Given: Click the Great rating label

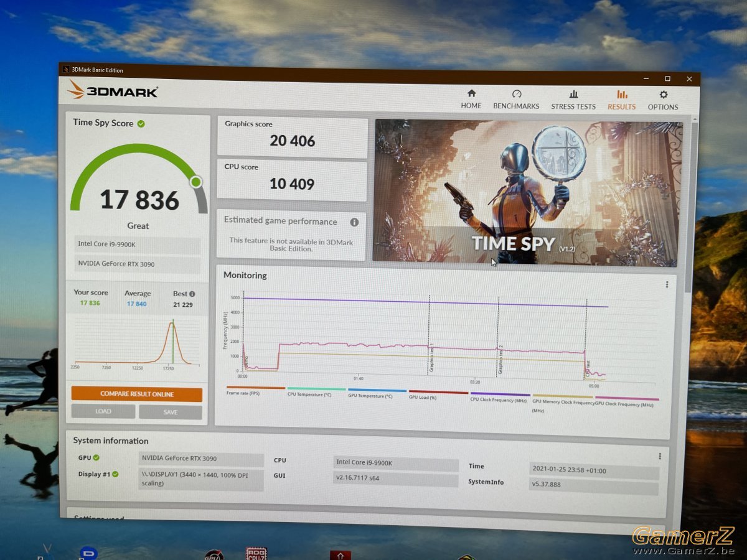Looking at the screenshot, I should [138, 226].
